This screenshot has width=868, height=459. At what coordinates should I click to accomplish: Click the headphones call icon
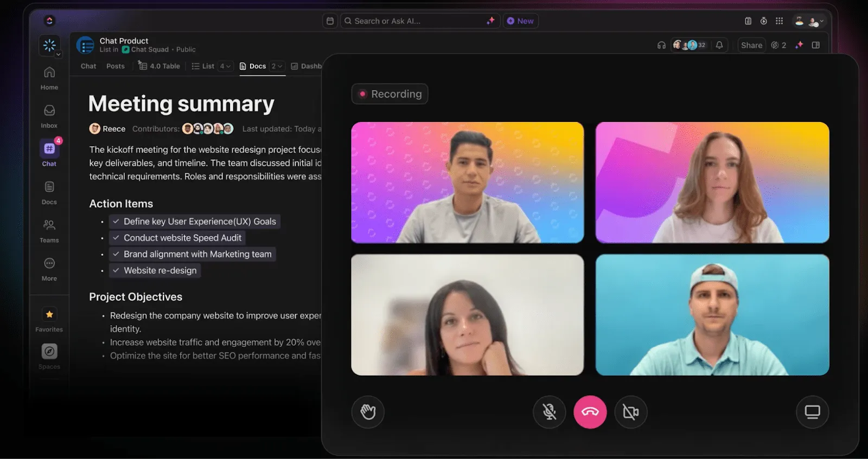click(661, 46)
